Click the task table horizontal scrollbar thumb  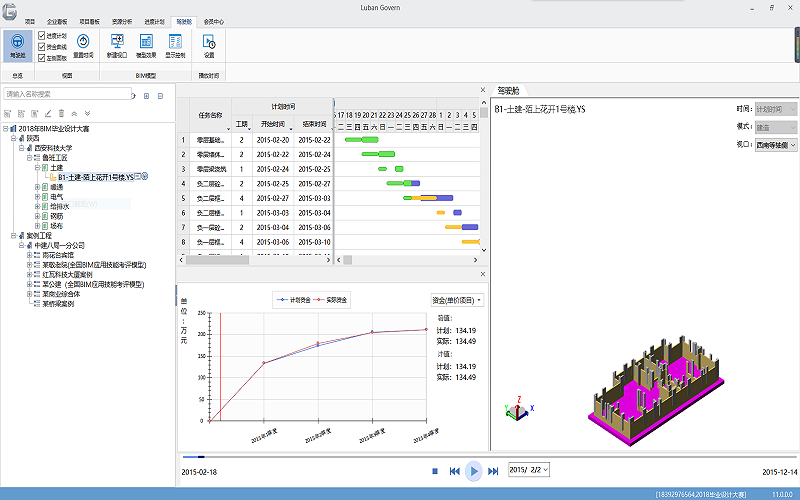217,260
